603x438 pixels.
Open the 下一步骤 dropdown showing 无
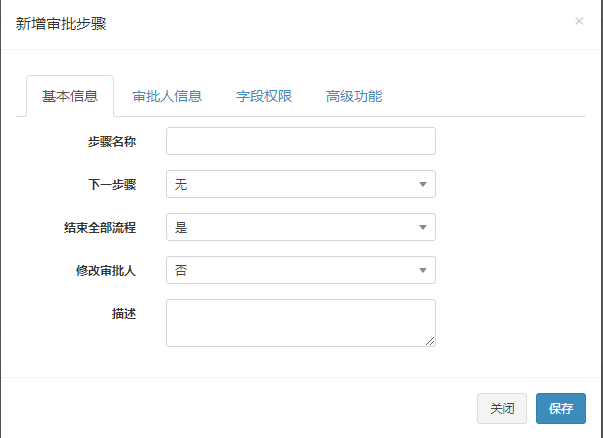(300, 184)
